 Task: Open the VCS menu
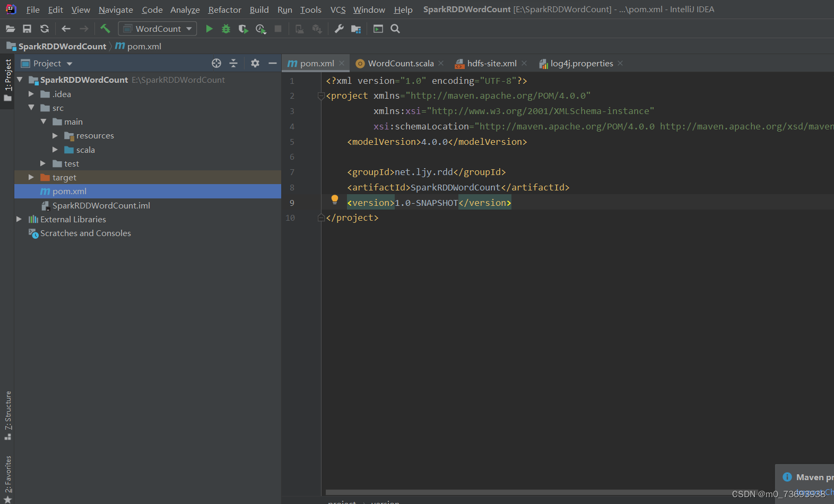[338, 10]
